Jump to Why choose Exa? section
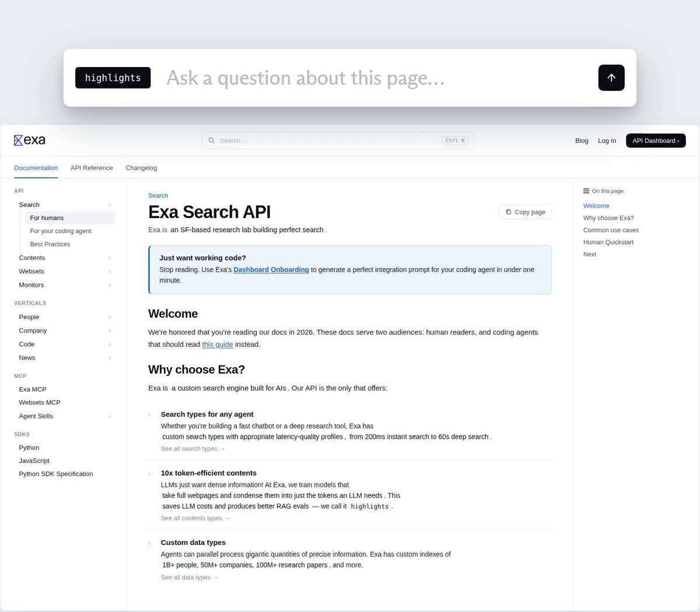This screenshot has height=612, width=700. [608, 218]
